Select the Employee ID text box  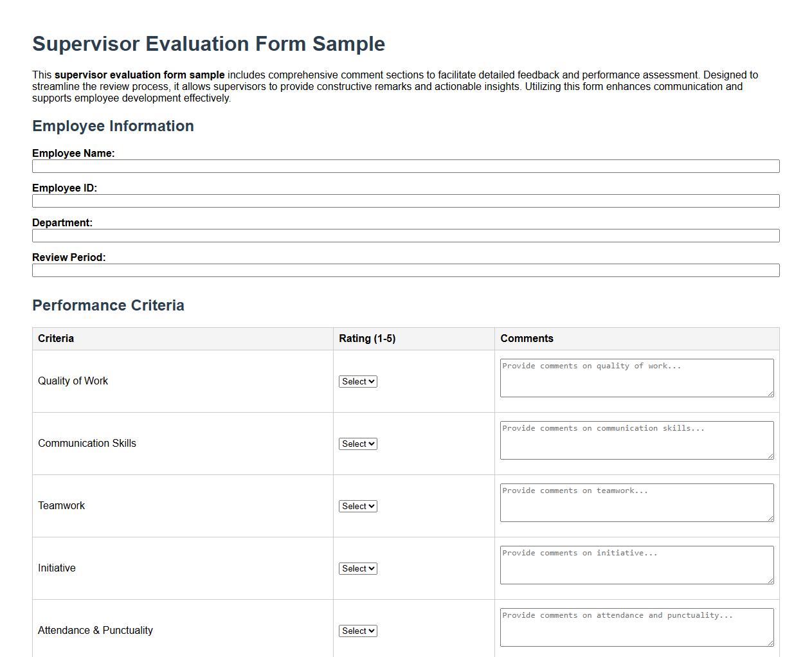(x=405, y=201)
